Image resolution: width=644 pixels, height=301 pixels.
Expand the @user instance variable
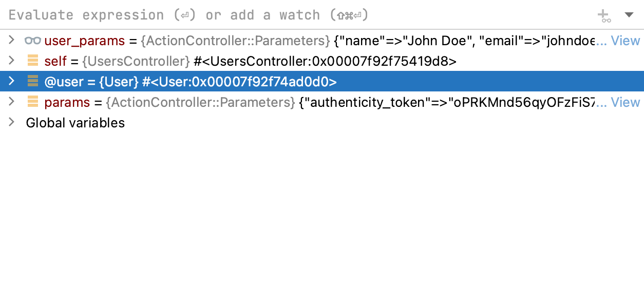pos(11,81)
